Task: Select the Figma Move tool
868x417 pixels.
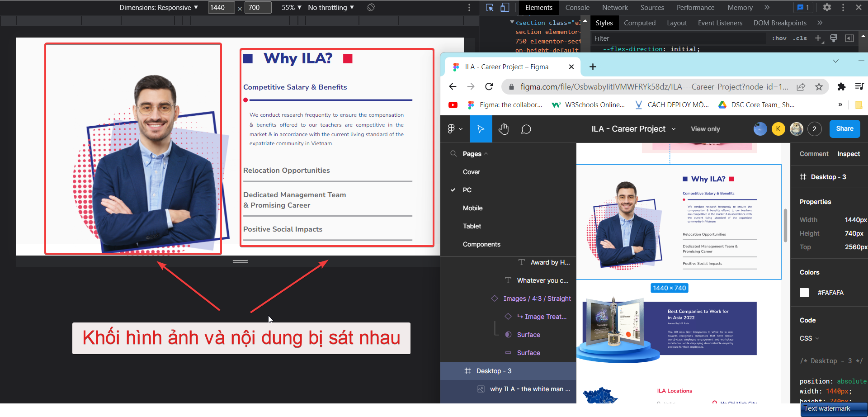Action: pos(481,129)
